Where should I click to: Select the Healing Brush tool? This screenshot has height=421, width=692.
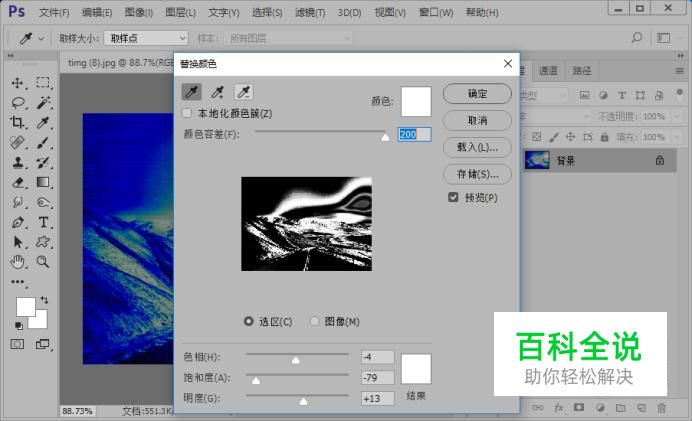pyautogui.click(x=18, y=143)
